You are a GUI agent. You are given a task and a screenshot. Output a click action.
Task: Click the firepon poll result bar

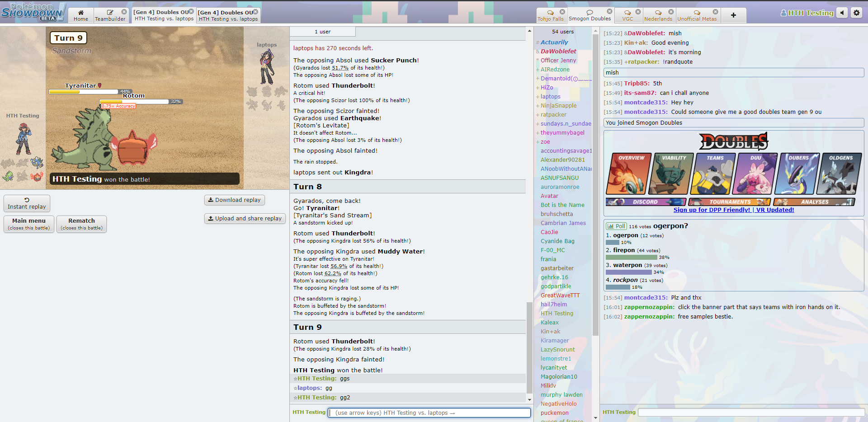point(631,257)
